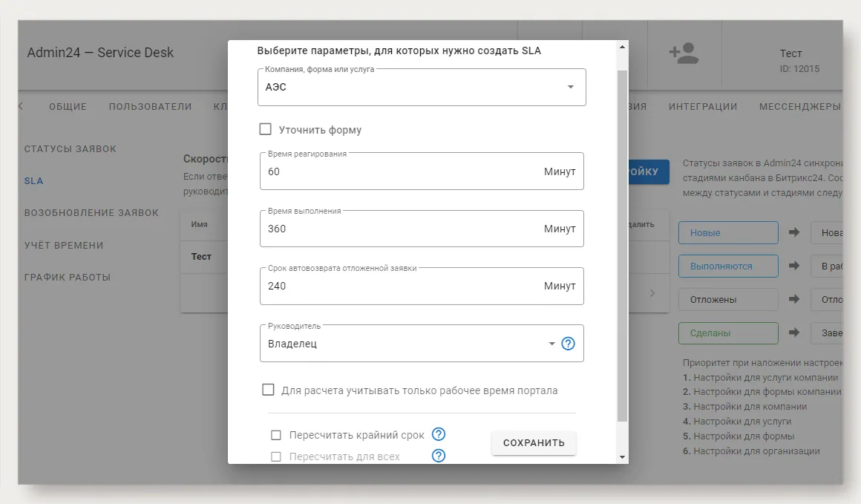Click the Admin24 — Service Desk title
This screenshot has height=504, width=861.
[100, 53]
